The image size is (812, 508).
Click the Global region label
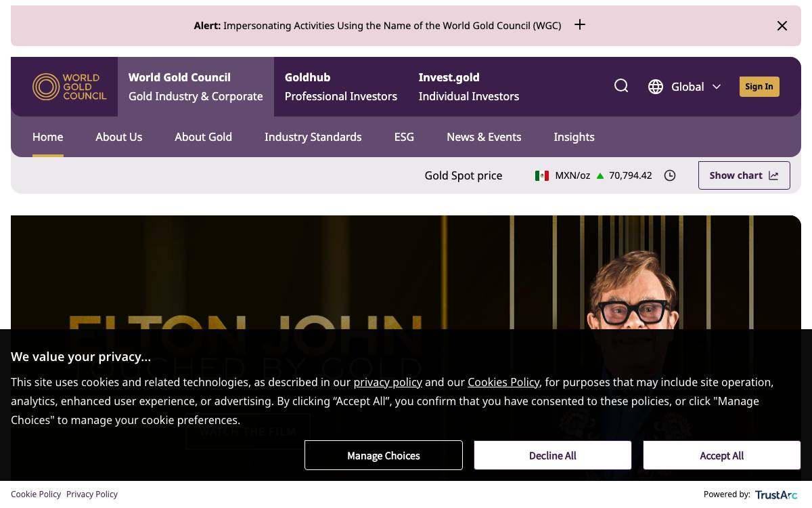coord(687,87)
